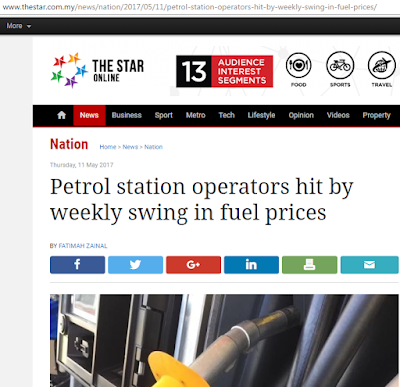The height and width of the screenshot is (387, 400).
Task: Open the Metro section
Action: (196, 115)
